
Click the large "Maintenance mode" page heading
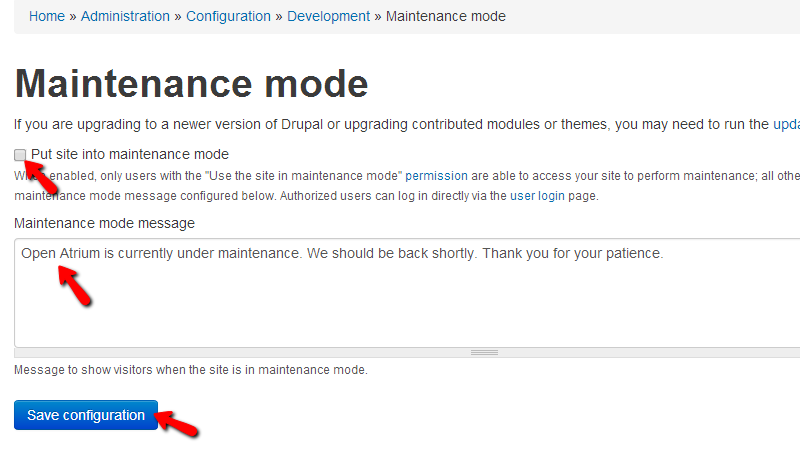191,83
